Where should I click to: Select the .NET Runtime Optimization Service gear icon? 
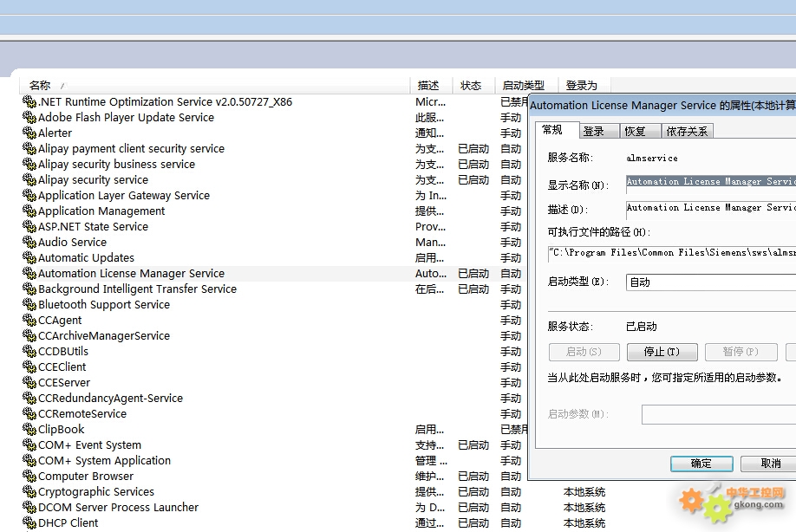(29, 101)
